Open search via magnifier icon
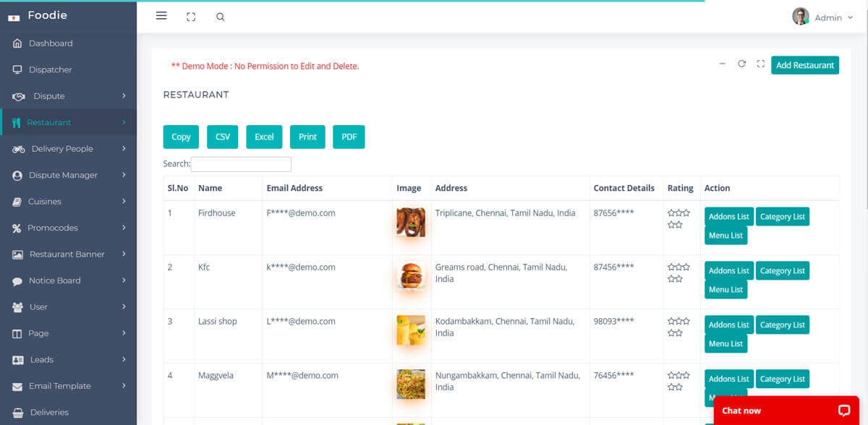The image size is (868, 425). click(221, 17)
